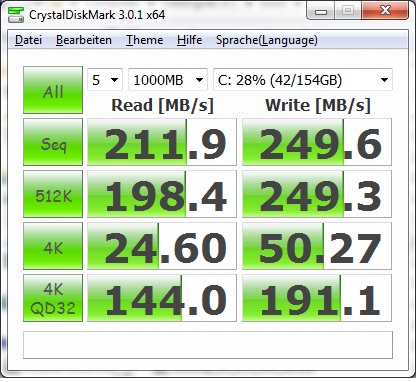Start the Seq benchmark test
This screenshot has height=382, width=420.
(x=53, y=142)
